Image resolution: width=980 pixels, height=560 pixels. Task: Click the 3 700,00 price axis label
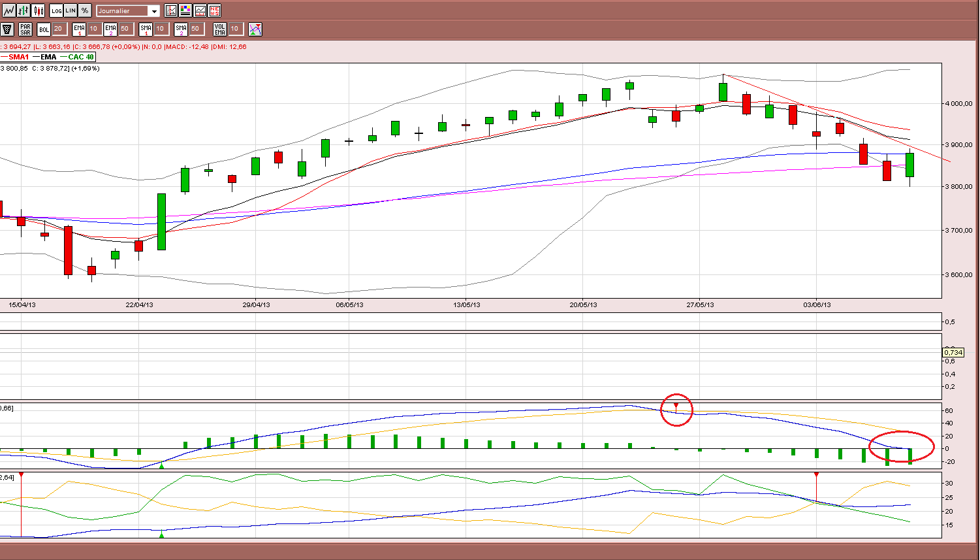(x=960, y=231)
